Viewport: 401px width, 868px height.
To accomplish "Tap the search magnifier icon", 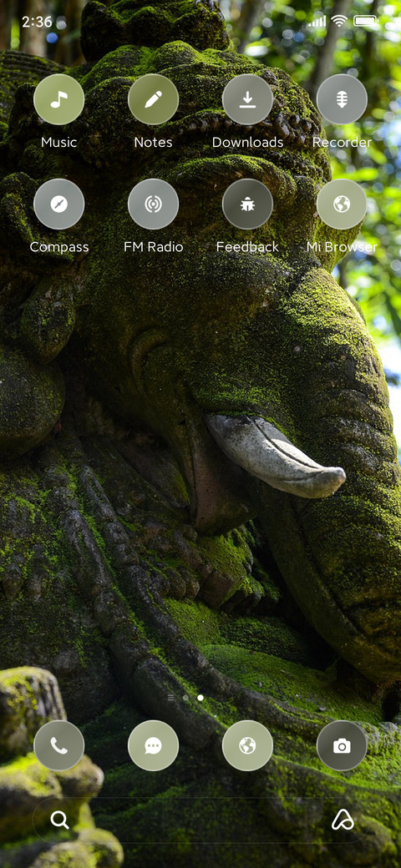I will 60,820.
